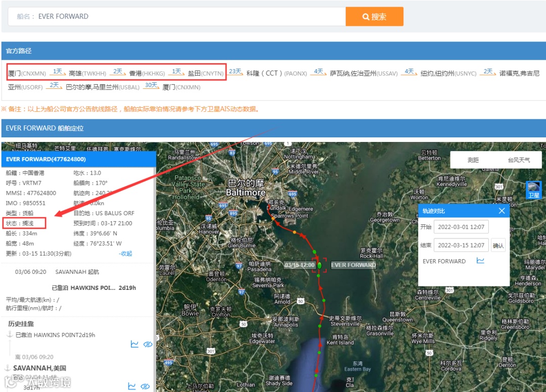The height and width of the screenshot is (392, 546).
Task: Open the 台风天气 typhoon weather option
Action: (x=519, y=160)
